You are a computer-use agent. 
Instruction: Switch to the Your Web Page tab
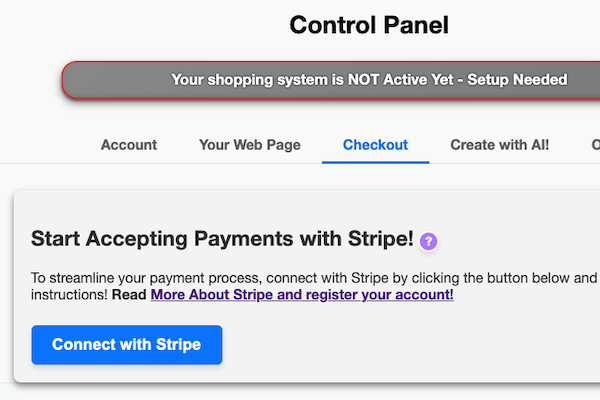coord(250,145)
